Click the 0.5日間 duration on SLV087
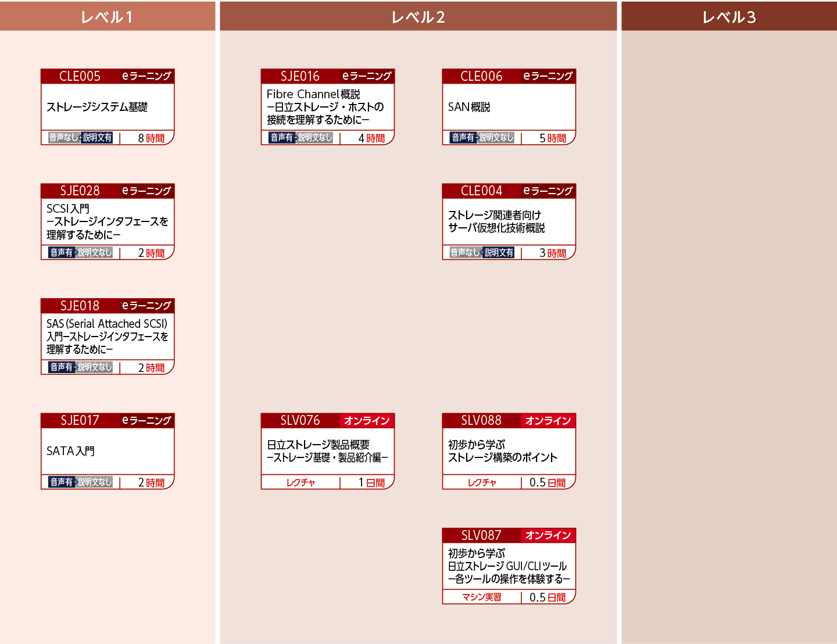Viewport: 837px width, 644px height. point(548,598)
